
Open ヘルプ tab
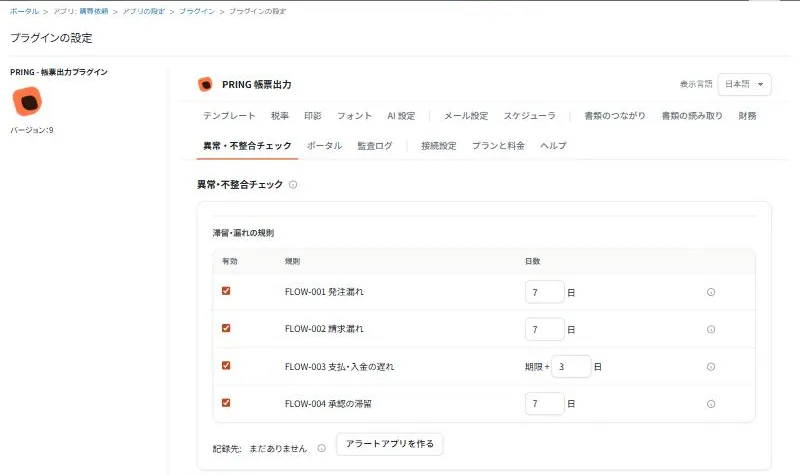pyautogui.click(x=553, y=146)
